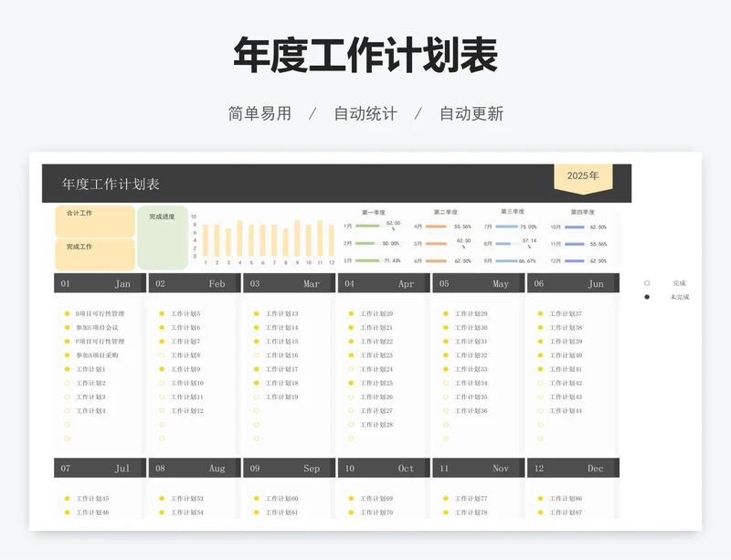The width and height of the screenshot is (731, 560).
Task: Select the 07 Jul month header
Action: tap(100, 468)
